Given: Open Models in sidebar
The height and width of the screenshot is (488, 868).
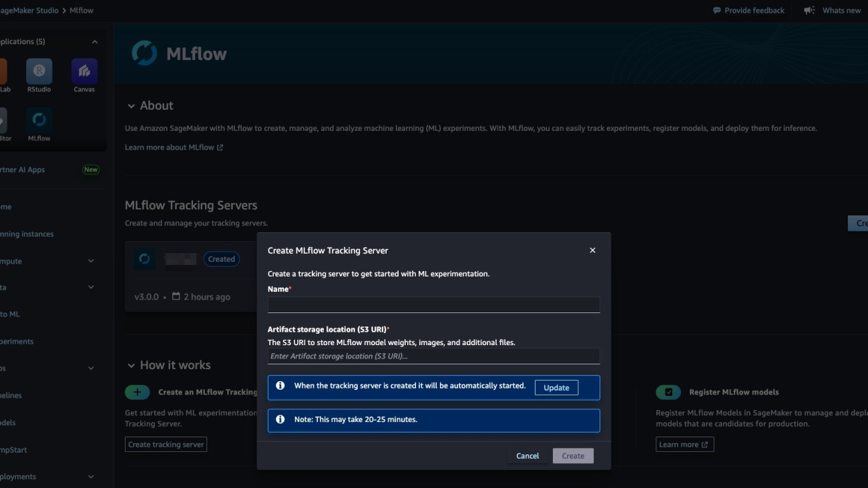Looking at the screenshot, I should 8,423.
